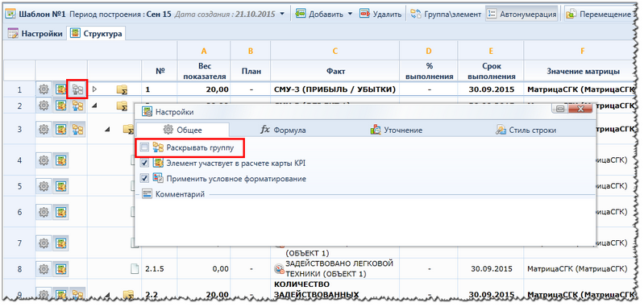Toggle KPI calculation icon in row 6
The image size is (644, 307).
(61, 212)
